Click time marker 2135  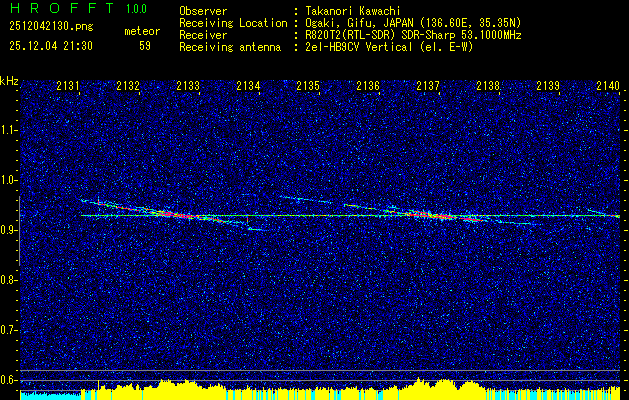[x=308, y=86]
